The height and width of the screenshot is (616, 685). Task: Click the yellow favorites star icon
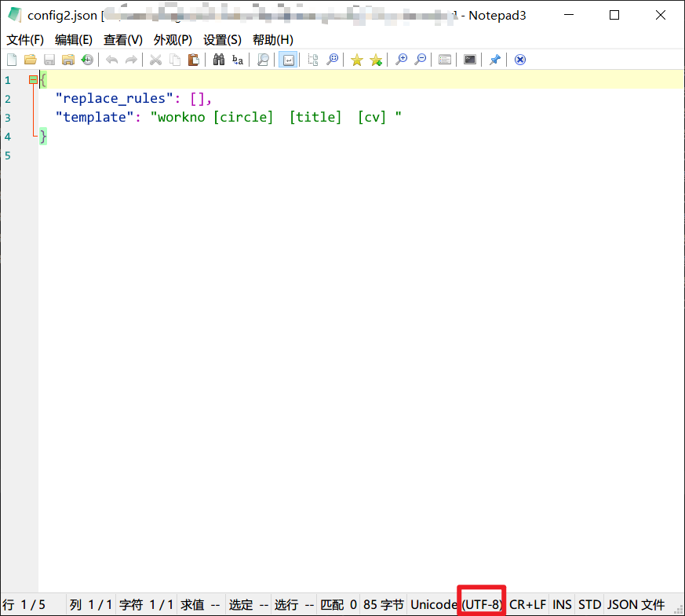(357, 59)
